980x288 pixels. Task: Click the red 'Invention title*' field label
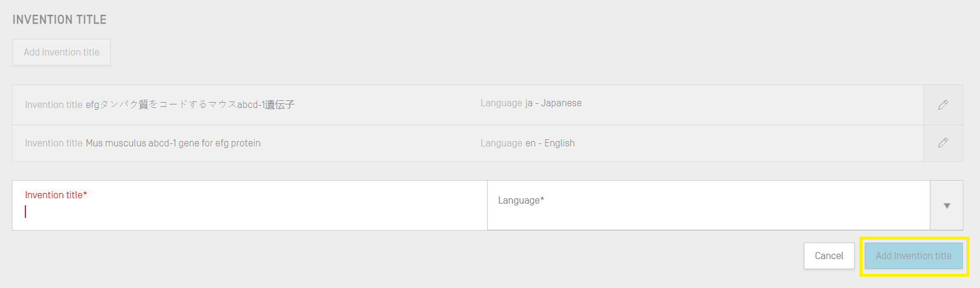point(56,195)
